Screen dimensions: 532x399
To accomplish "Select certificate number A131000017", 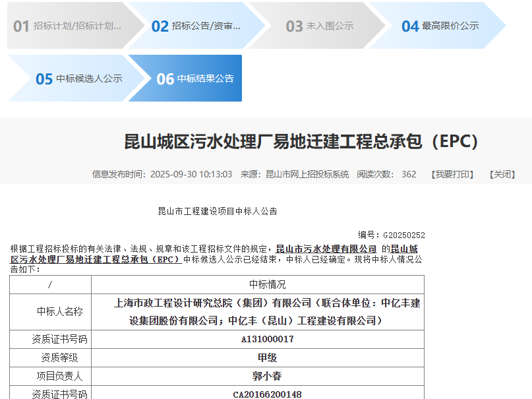I will (x=267, y=339).
